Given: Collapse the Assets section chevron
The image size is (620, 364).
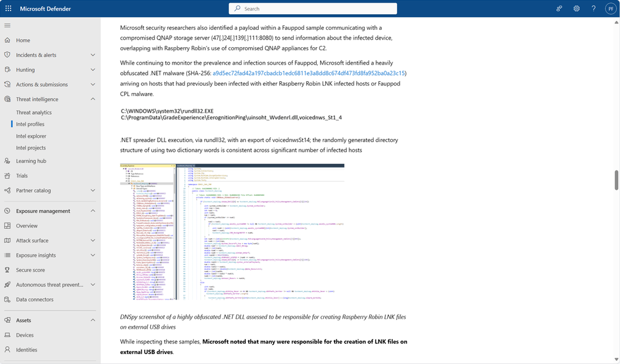Looking at the screenshot, I should pyautogui.click(x=93, y=320).
